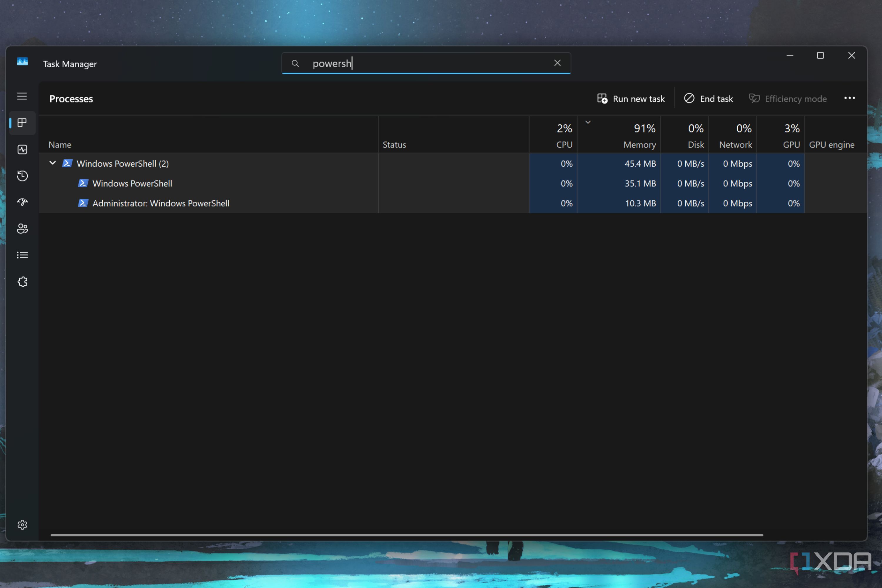Sort by the Status column header
Viewport: 882px width, 588px height.
(x=454, y=135)
